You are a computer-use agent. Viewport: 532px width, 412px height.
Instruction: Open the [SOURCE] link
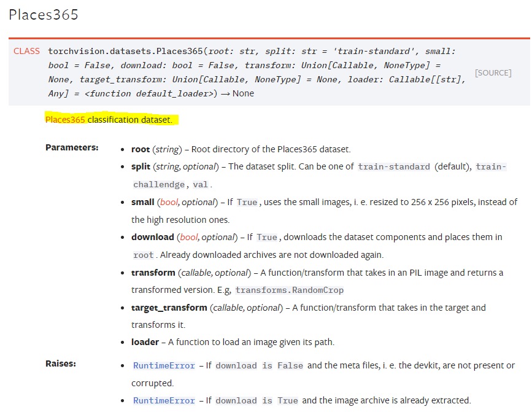(x=493, y=73)
